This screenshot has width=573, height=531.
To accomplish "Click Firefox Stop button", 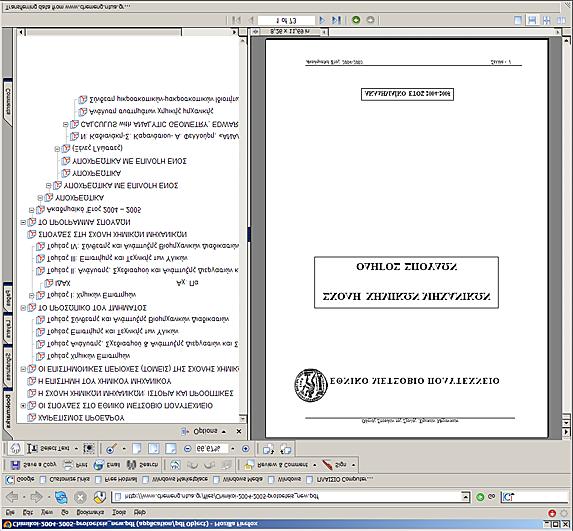I will pyautogui.click(x=80, y=497).
